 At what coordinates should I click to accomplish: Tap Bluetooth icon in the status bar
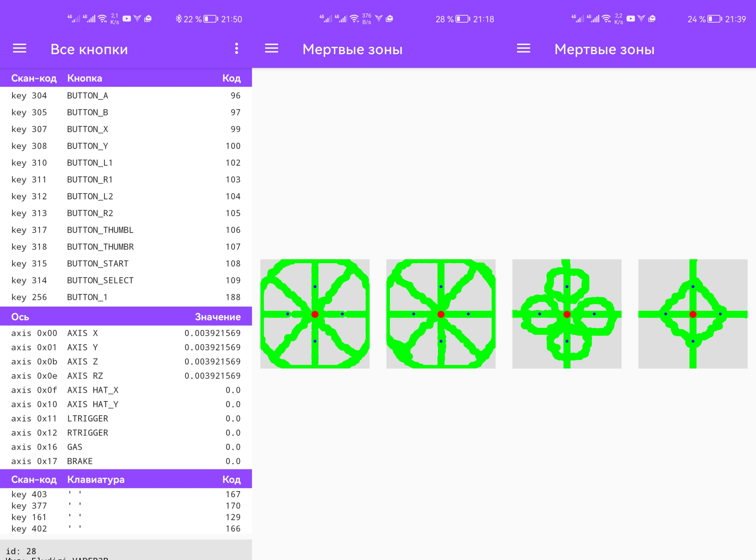click(178, 19)
